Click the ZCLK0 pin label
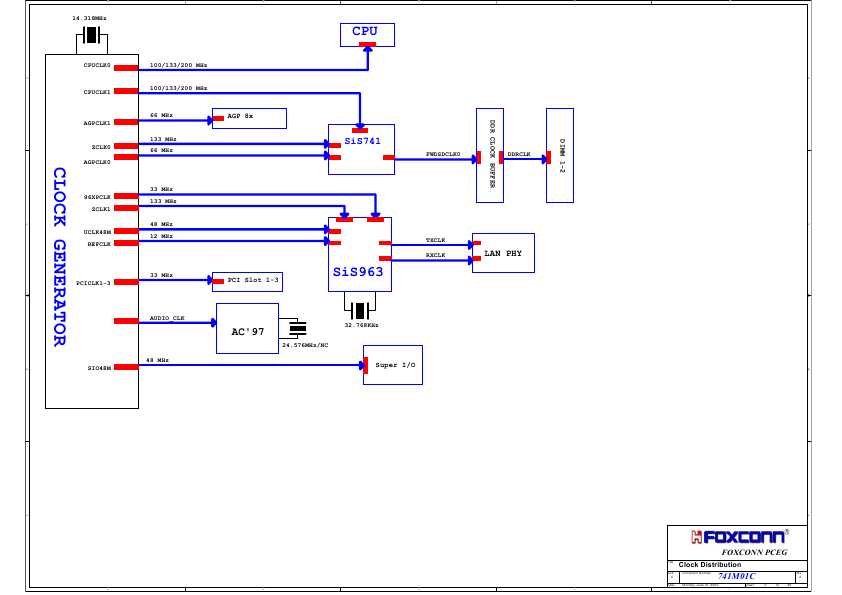The height and width of the screenshot is (595, 842). (x=101, y=147)
